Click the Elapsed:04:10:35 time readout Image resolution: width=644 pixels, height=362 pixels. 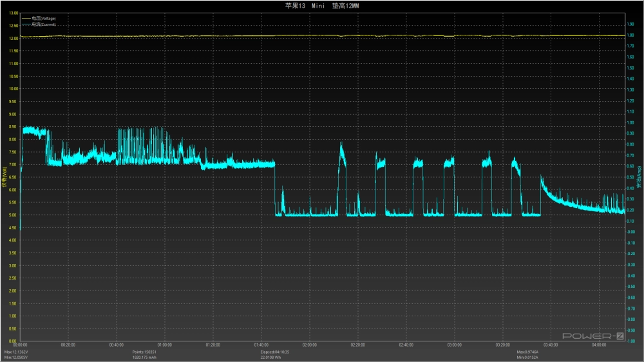(275, 352)
